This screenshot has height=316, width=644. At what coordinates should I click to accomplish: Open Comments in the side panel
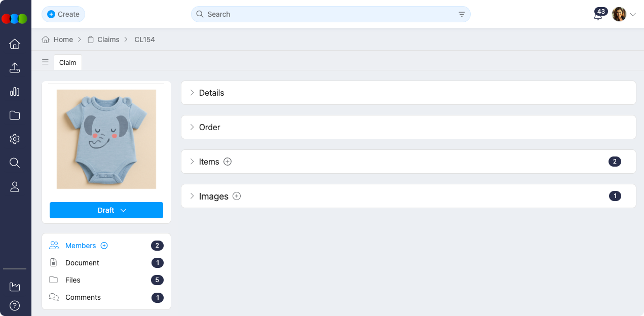83,297
